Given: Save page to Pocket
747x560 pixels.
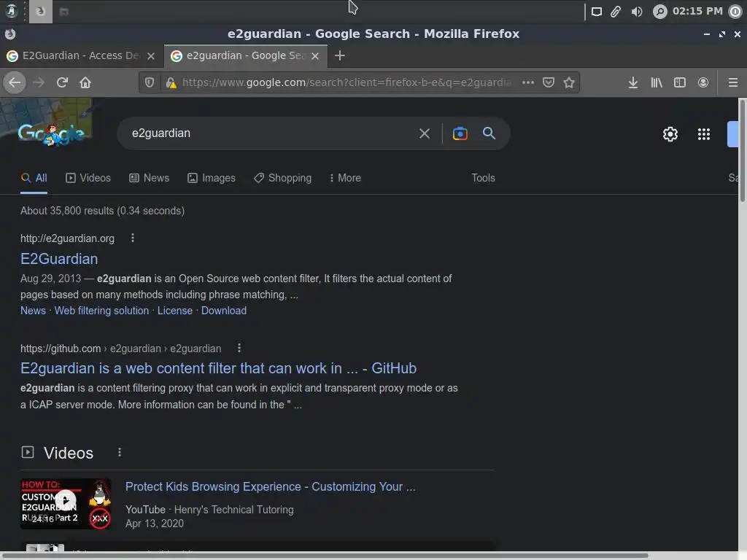Looking at the screenshot, I should point(549,82).
